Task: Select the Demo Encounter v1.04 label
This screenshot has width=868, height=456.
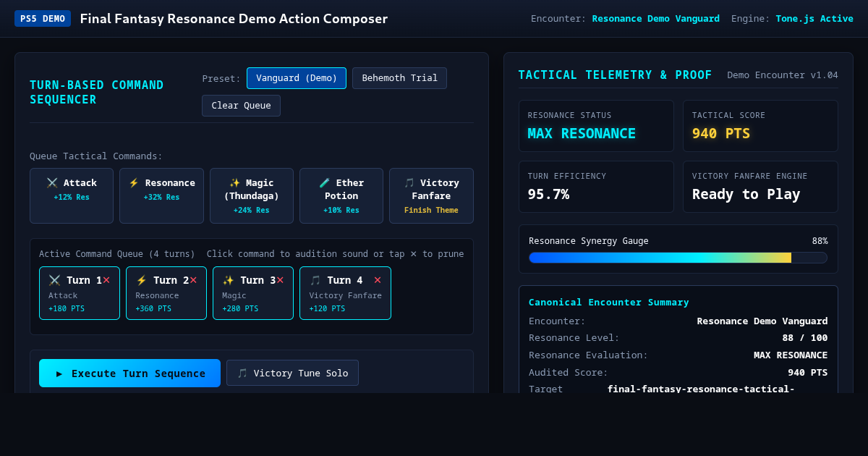Action: (x=783, y=75)
